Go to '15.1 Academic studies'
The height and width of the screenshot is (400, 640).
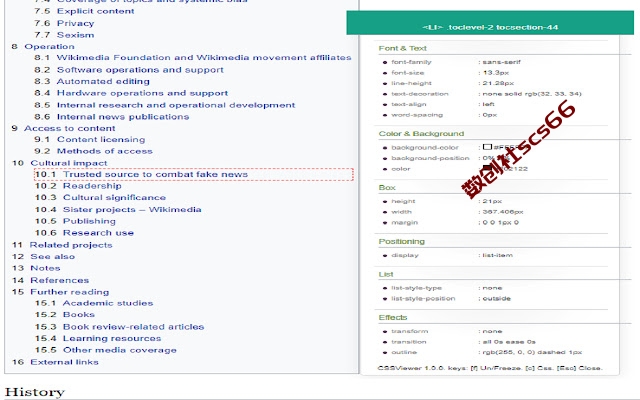pyautogui.click(x=94, y=303)
